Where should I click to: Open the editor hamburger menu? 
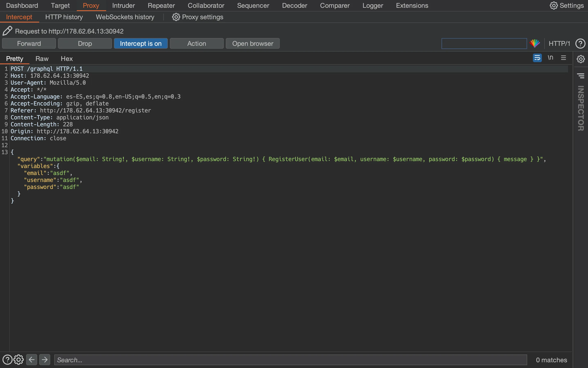(563, 58)
